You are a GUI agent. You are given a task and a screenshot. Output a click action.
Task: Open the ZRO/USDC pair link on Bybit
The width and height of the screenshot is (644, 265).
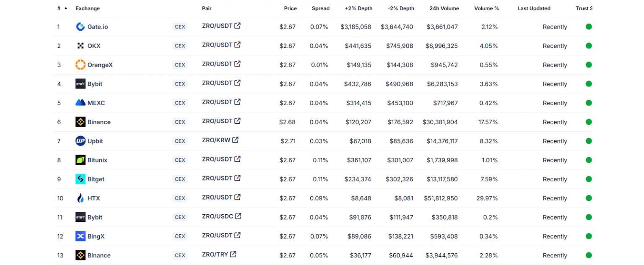tap(217, 216)
